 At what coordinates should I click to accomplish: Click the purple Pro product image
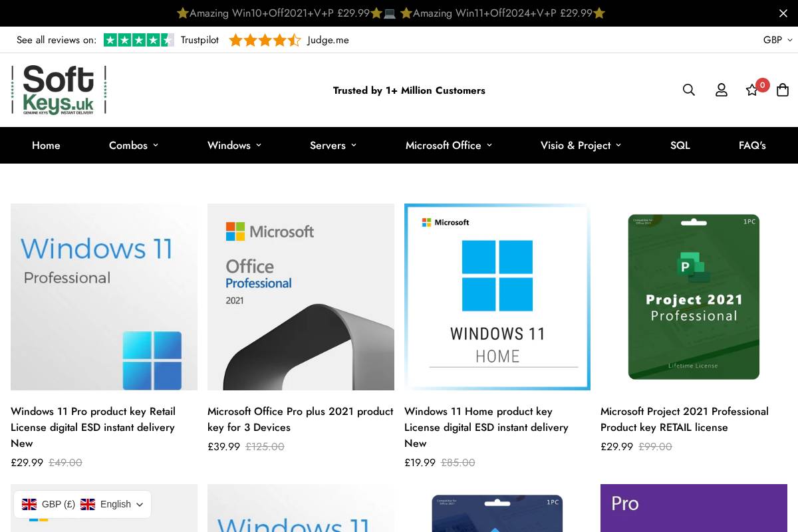pos(694,508)
